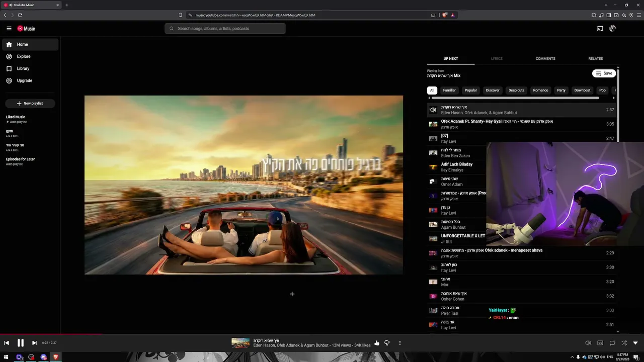Open the hamburger guide menu
This screenshot has height=362, width=644.
tap(9, 29)
